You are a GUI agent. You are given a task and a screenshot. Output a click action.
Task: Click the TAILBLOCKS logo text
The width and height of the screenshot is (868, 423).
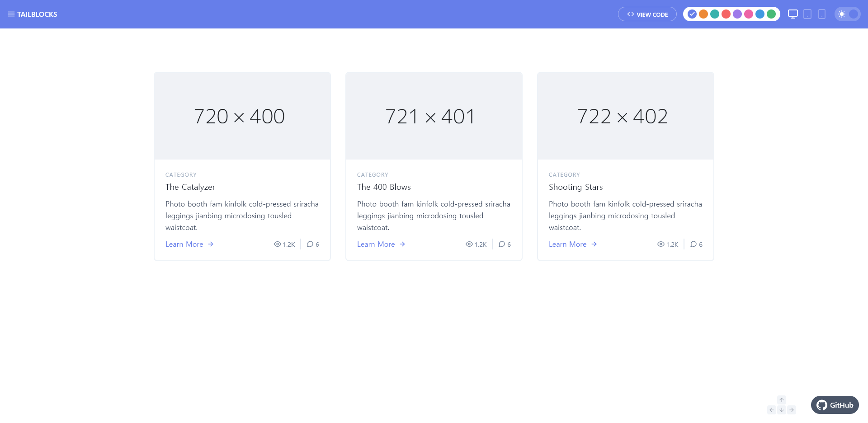[37, 14]
